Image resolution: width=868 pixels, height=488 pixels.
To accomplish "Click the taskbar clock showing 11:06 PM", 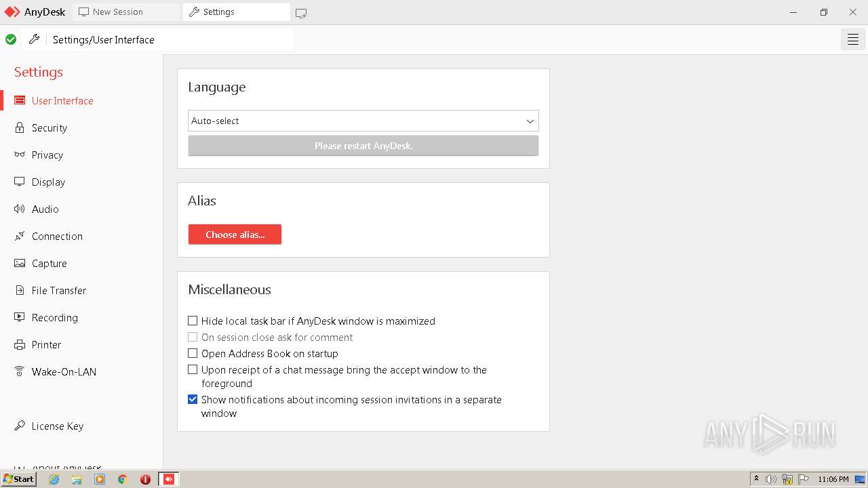I will (x=833, y=479).
